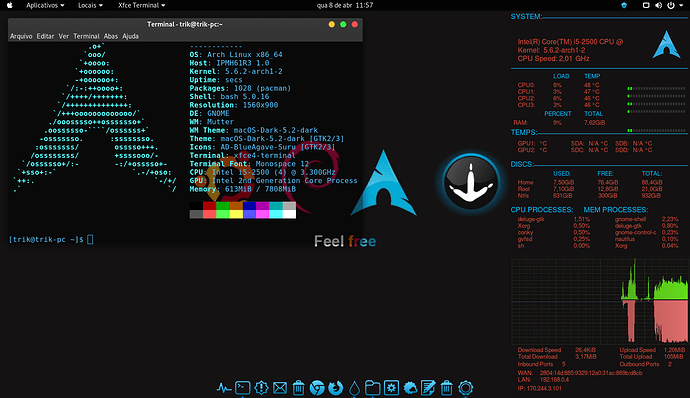Click the Apple logo in the top bar

tap(10, 5)
